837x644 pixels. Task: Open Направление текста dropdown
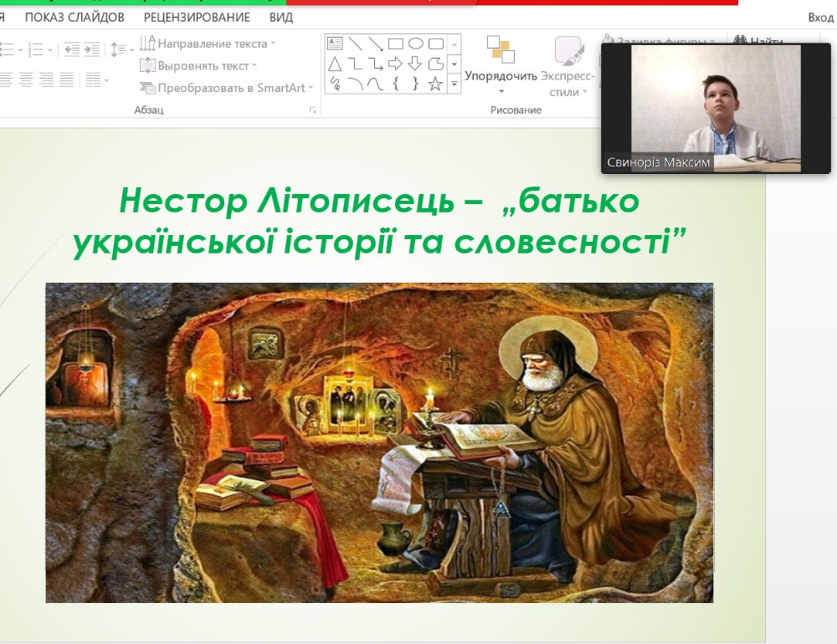[x=208, y=43]
